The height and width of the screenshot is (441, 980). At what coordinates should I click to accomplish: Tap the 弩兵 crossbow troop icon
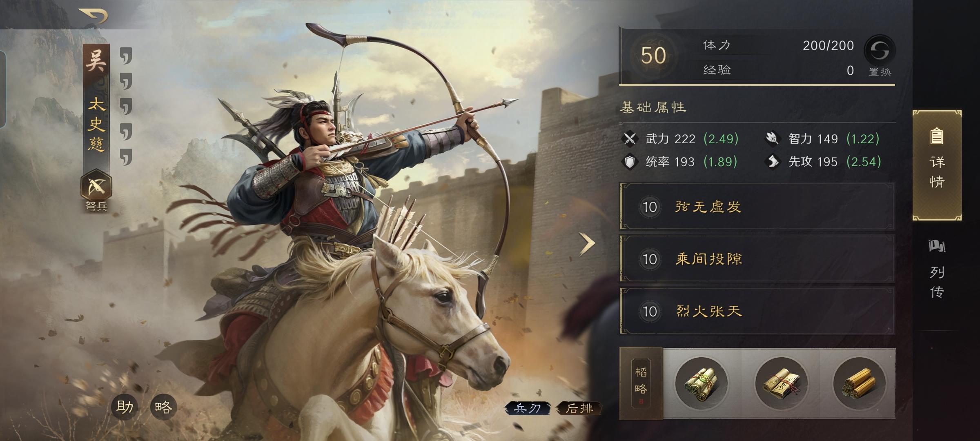click(96, 186)
